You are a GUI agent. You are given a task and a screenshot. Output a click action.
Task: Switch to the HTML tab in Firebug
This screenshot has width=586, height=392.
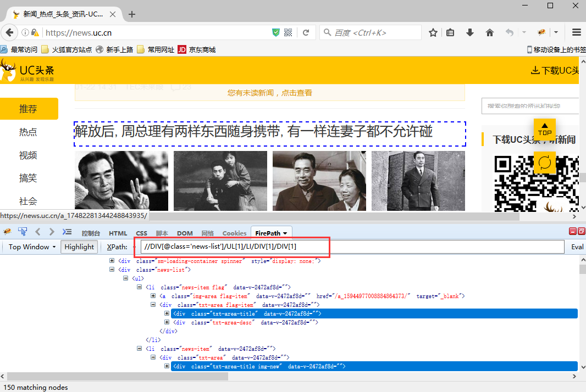[118, 233]
